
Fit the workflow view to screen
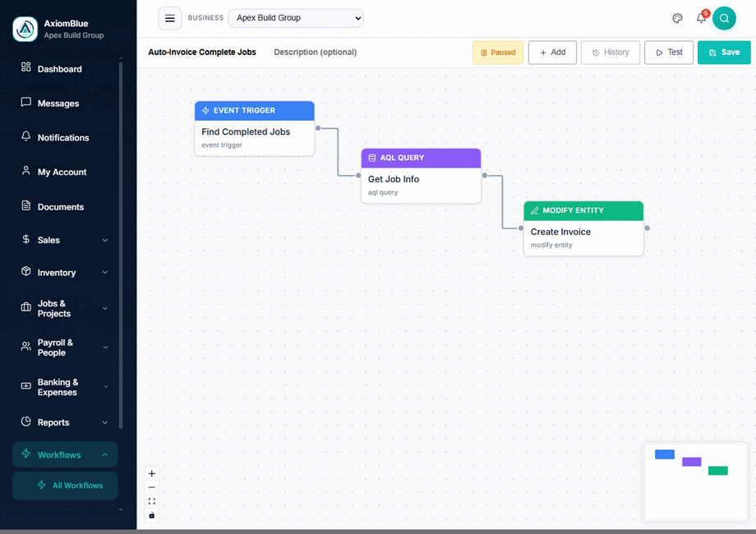[151, 501]
